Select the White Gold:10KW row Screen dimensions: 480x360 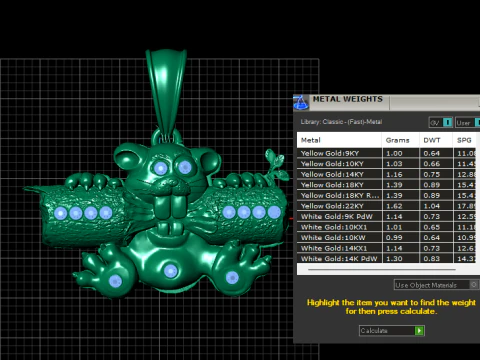(x=387, y=238)
